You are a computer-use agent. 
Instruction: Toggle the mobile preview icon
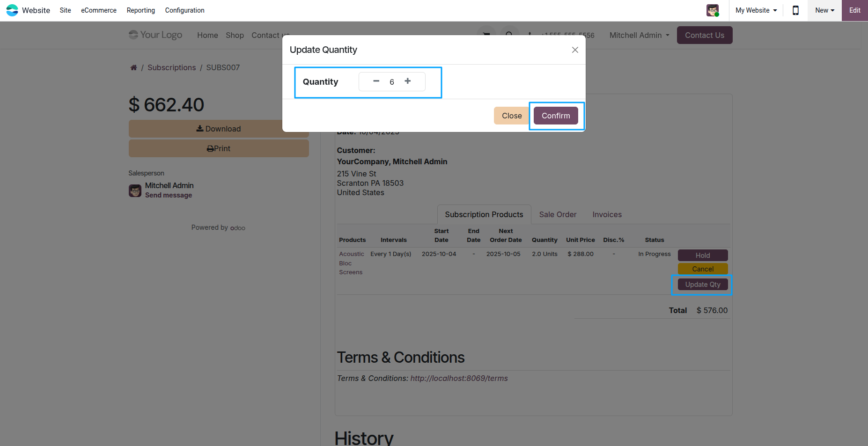[x=795, y=10]
